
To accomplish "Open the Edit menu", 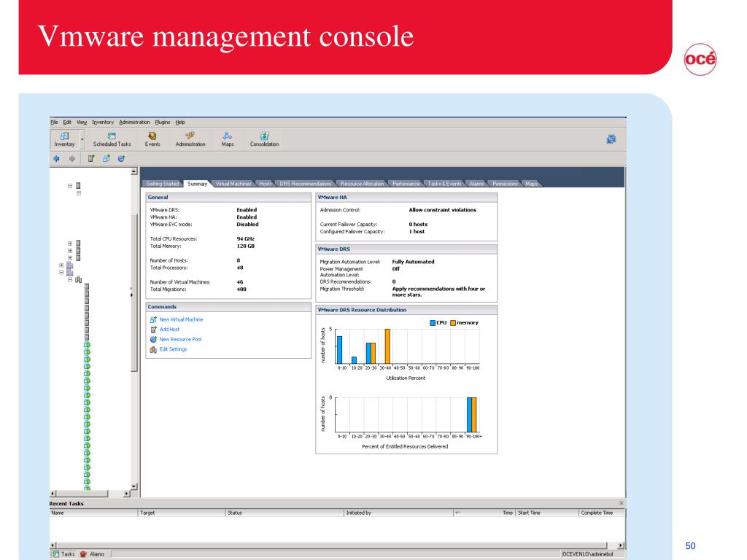I will click(x=67, y=122).
